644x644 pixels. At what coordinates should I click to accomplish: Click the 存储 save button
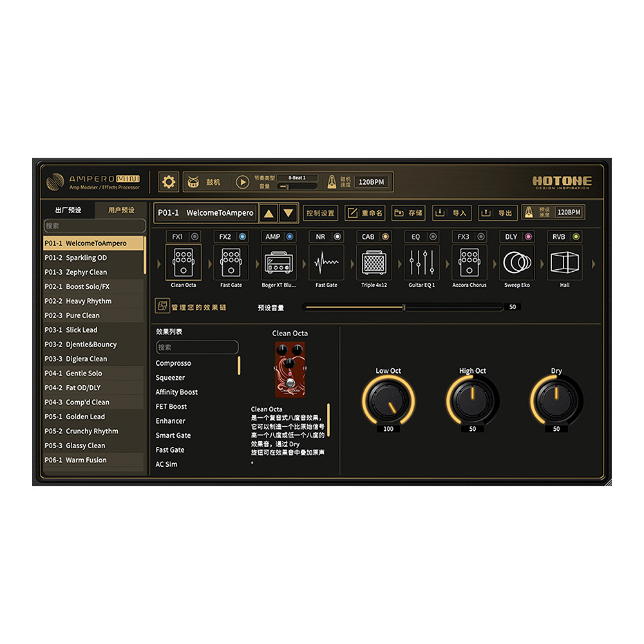coord(408,213)
